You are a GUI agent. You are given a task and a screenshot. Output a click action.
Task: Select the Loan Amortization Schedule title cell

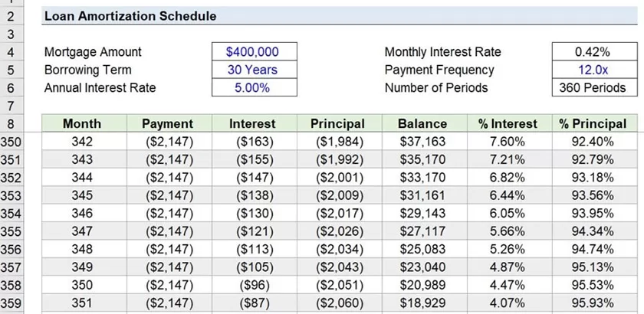(130, 16)
